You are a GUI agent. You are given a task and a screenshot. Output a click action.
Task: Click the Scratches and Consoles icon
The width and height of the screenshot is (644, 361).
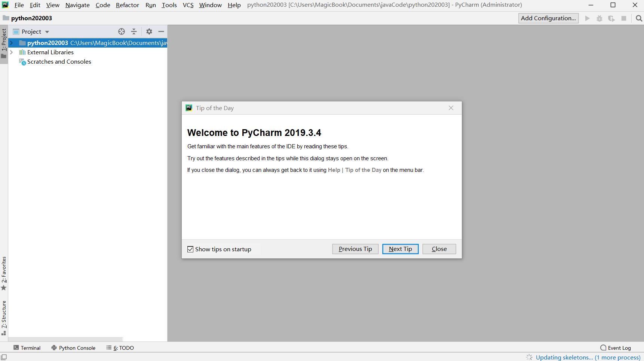[22, 62]
